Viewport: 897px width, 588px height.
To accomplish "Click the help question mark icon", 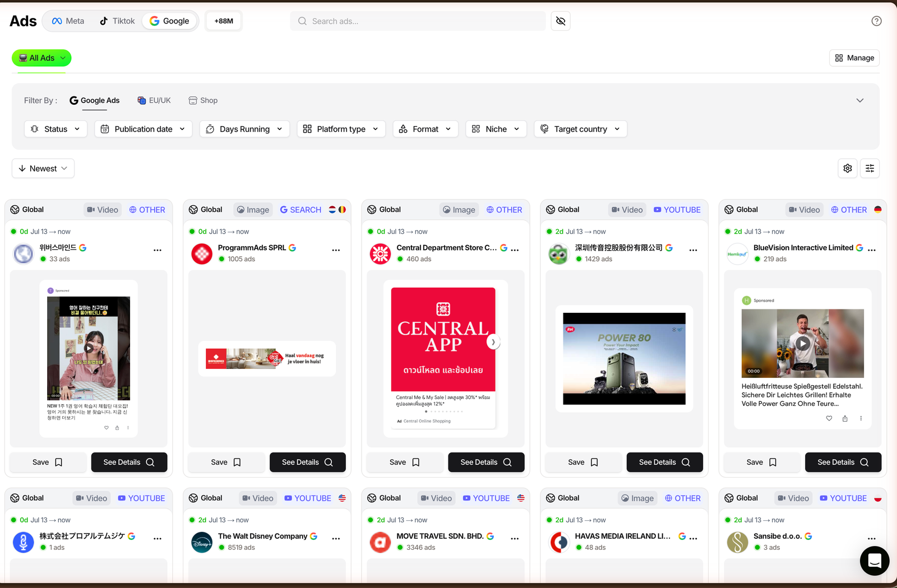I will coord(876,21).
